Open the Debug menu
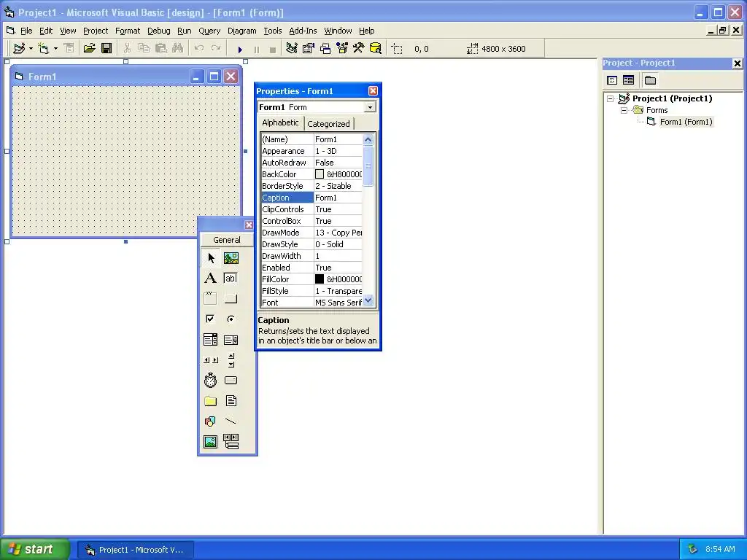747x560 pixels. pos(158,31)
